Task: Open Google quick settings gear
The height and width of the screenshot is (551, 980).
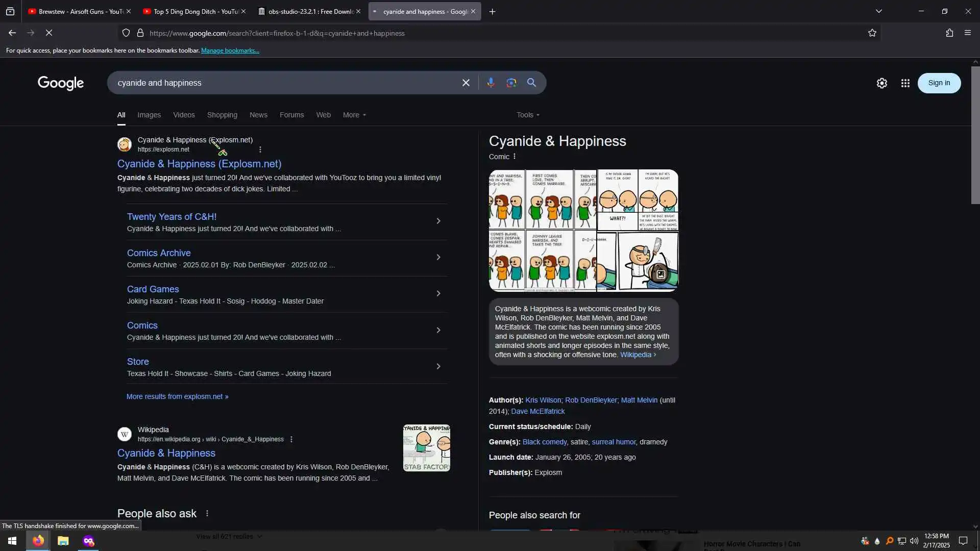Action: click(881, 83)
